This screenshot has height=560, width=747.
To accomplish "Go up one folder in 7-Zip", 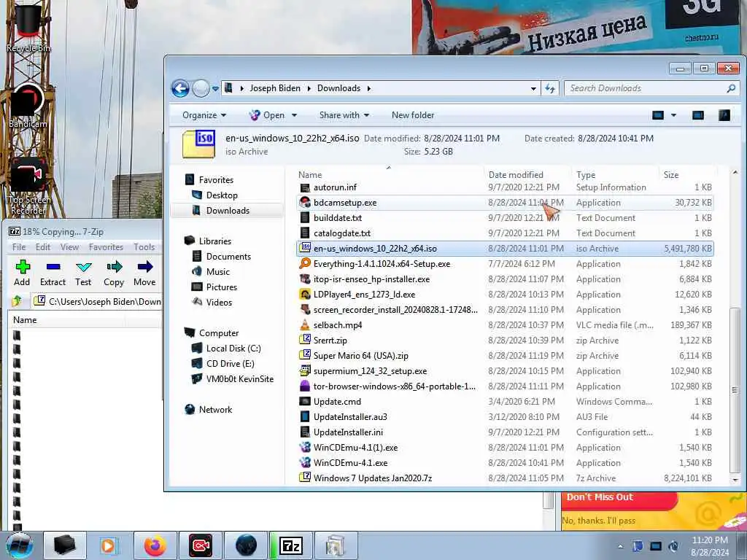I will tap(18, 301).
